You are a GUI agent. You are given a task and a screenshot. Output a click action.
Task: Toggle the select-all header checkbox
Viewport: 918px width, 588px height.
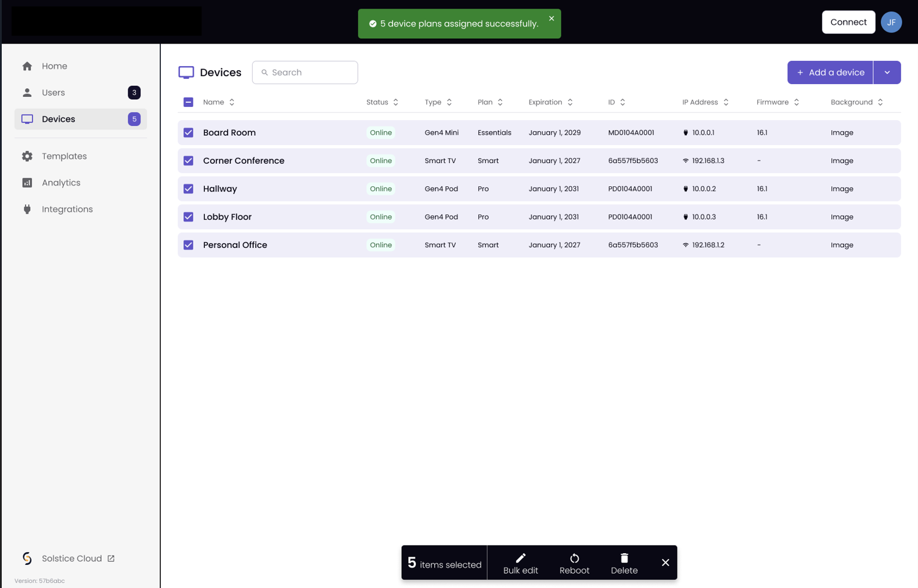[x=189, y=102]
